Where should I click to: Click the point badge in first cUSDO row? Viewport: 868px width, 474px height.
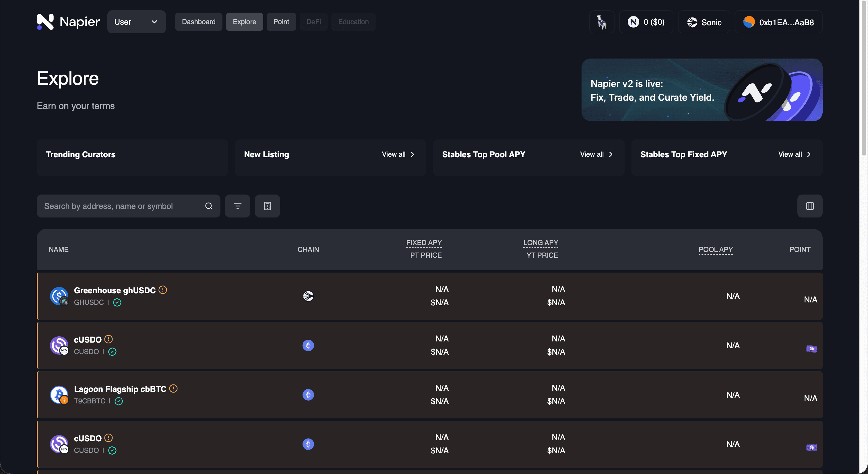(811, 349)
